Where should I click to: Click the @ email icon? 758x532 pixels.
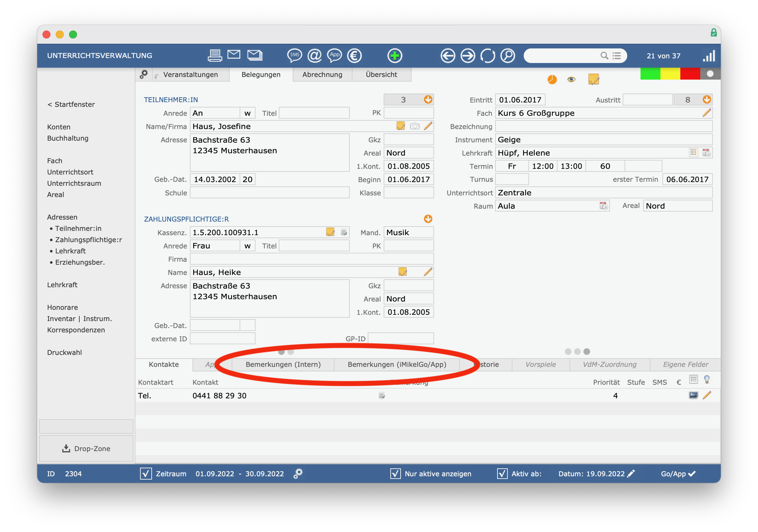pyautogui.click(x=315, y=55)
